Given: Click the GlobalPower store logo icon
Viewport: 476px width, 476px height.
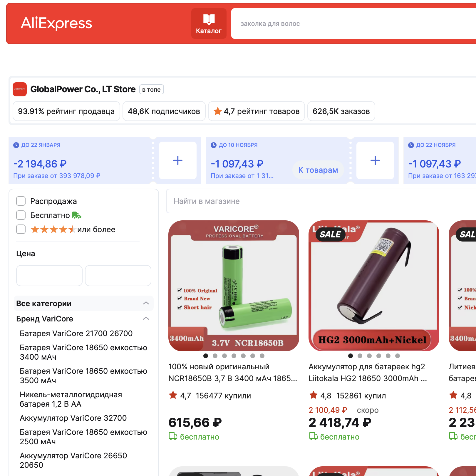Looking at the screenshot, I should click(20, 89).
